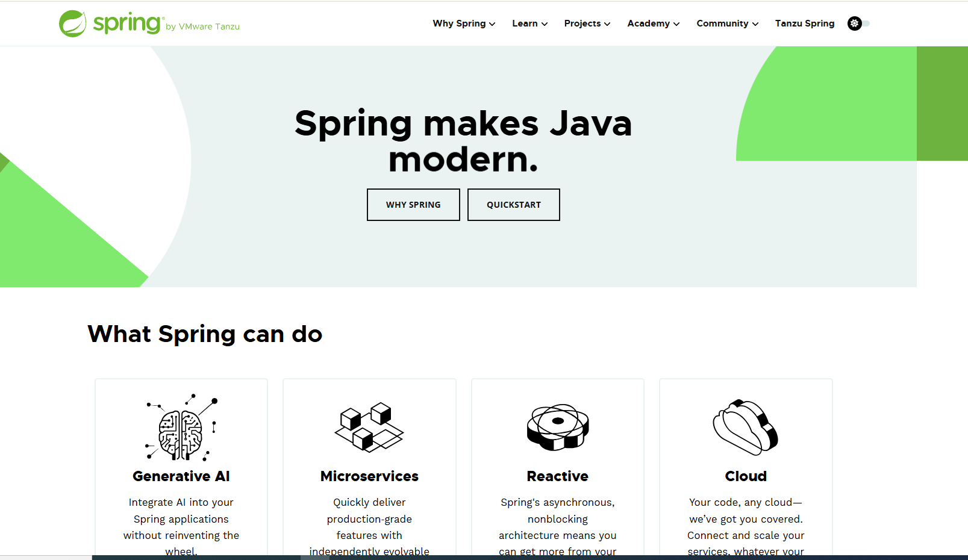Open the Microservices card title

point(369,476)
